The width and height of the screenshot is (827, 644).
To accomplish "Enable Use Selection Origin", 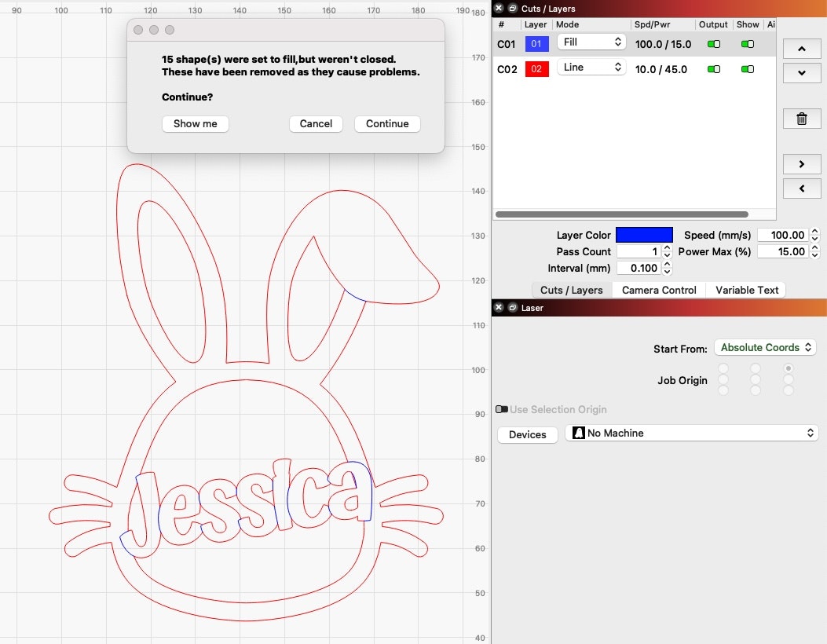I will (x=500, y=409).
